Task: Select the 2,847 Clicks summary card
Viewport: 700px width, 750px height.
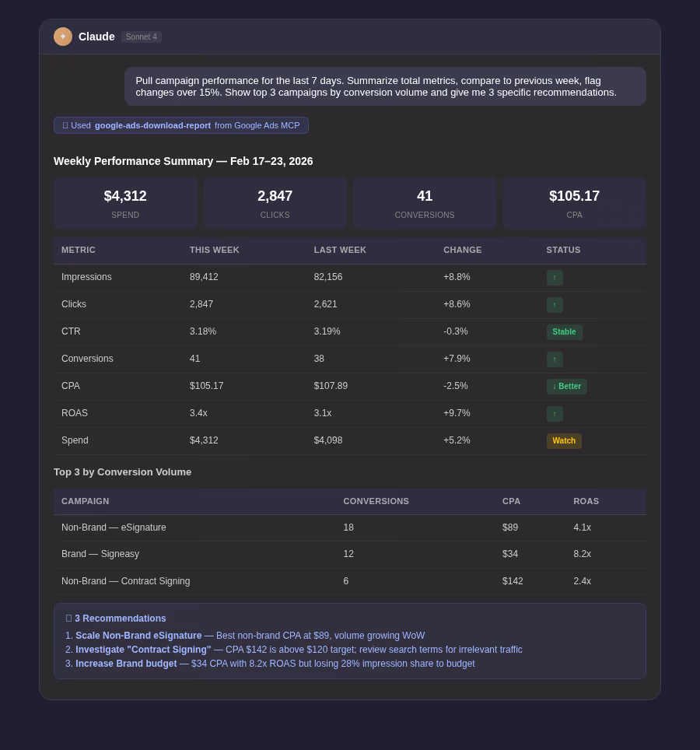Action: pos(275,203)
